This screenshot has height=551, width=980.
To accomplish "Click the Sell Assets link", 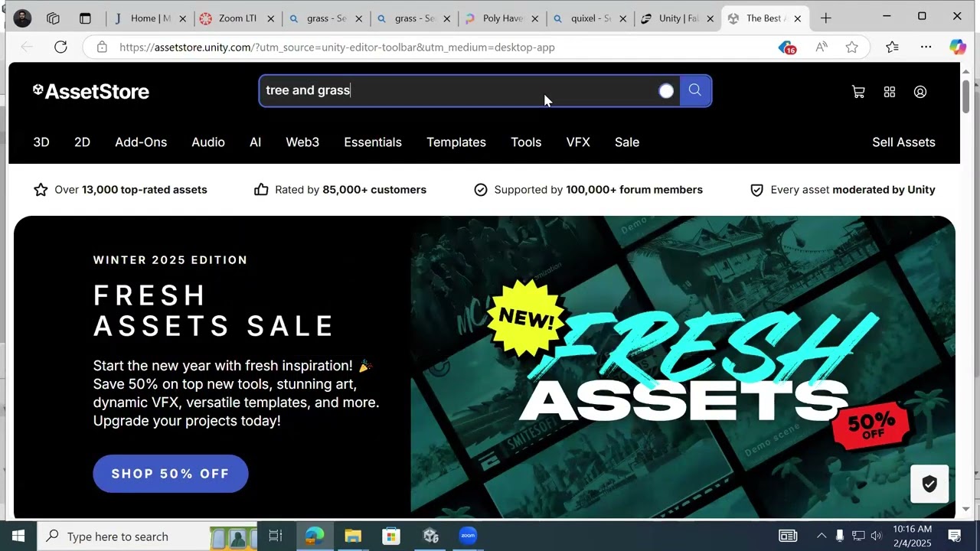I will tap(903, 142).
